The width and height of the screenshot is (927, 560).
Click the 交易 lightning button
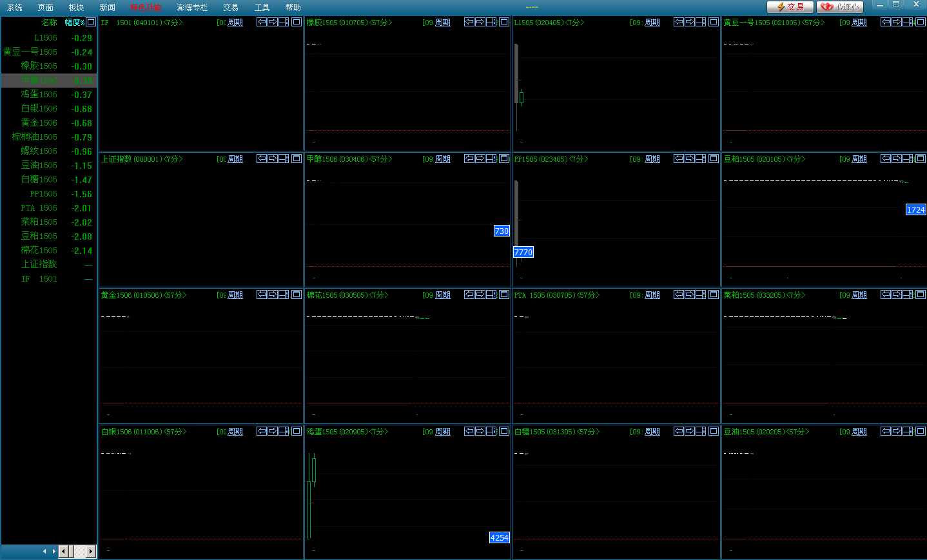[790, 6]
